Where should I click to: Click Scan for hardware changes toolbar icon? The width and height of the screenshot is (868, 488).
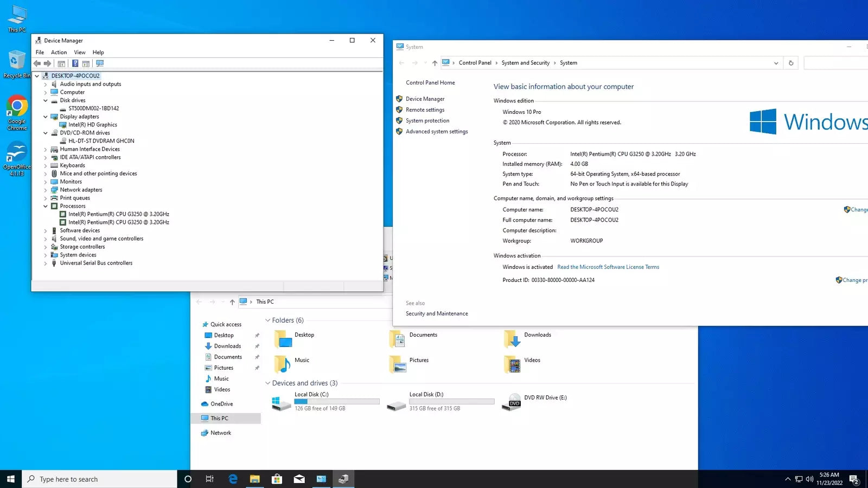pos(100,63)
